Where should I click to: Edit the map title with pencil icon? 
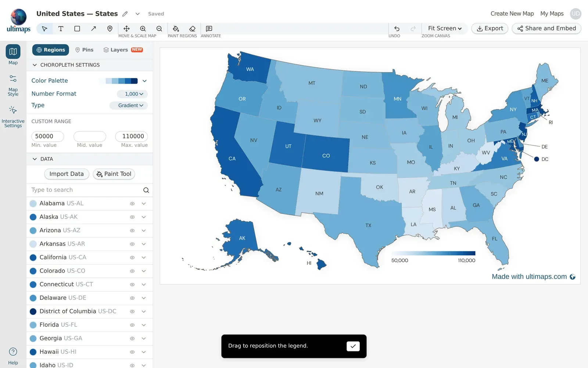(x=125, y=14)
